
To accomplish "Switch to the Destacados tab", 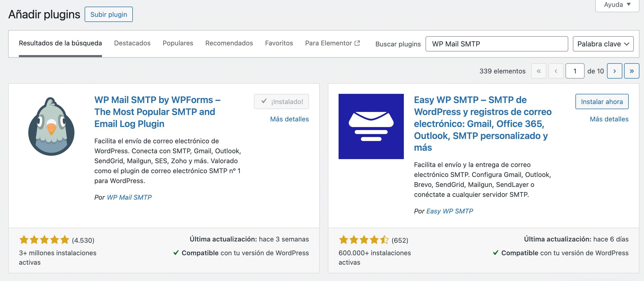I will point(132,43).
